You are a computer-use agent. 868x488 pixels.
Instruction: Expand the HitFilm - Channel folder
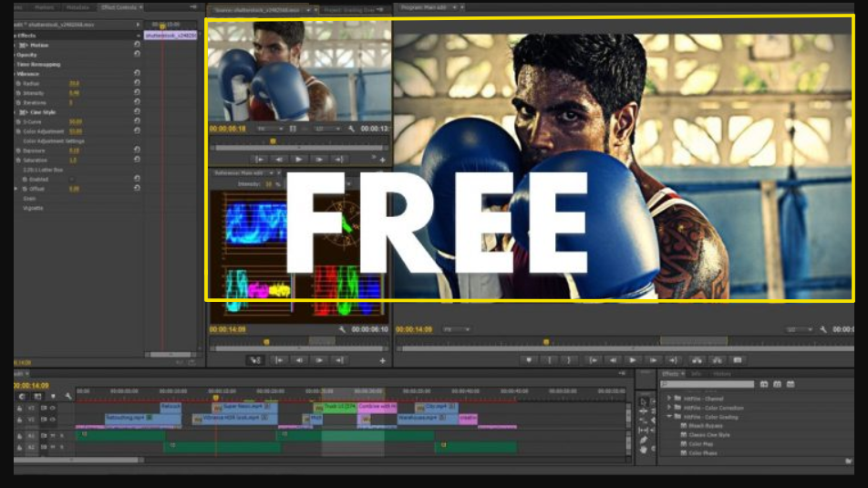(x=668, y=399)
